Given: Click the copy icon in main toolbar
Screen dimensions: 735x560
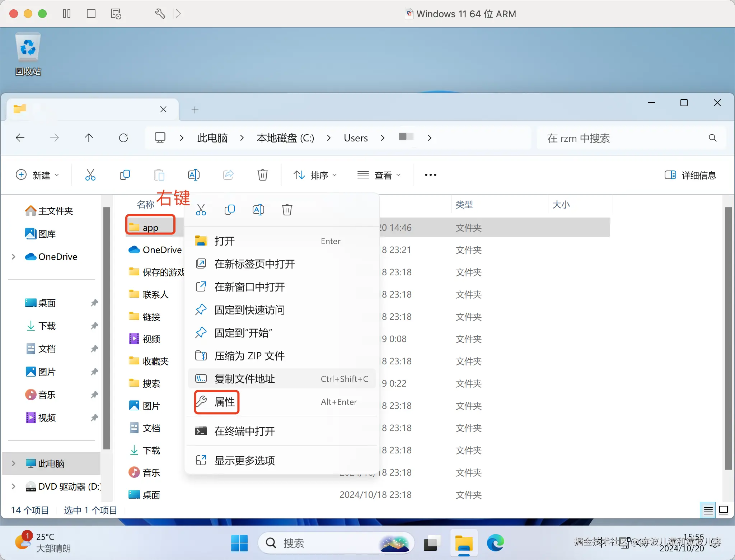Looking at the screenshot, I should click(x=125, y=175).
